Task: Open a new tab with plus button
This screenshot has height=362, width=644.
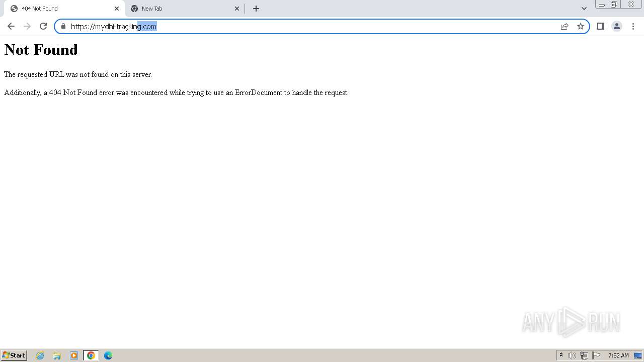Action: [256, 9]
